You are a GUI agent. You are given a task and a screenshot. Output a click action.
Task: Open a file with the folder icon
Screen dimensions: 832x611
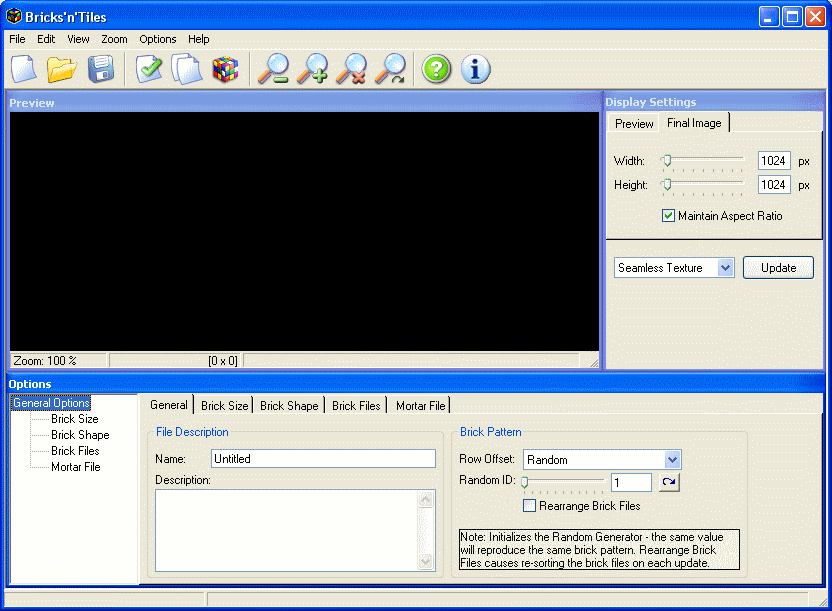click(62, 69)
